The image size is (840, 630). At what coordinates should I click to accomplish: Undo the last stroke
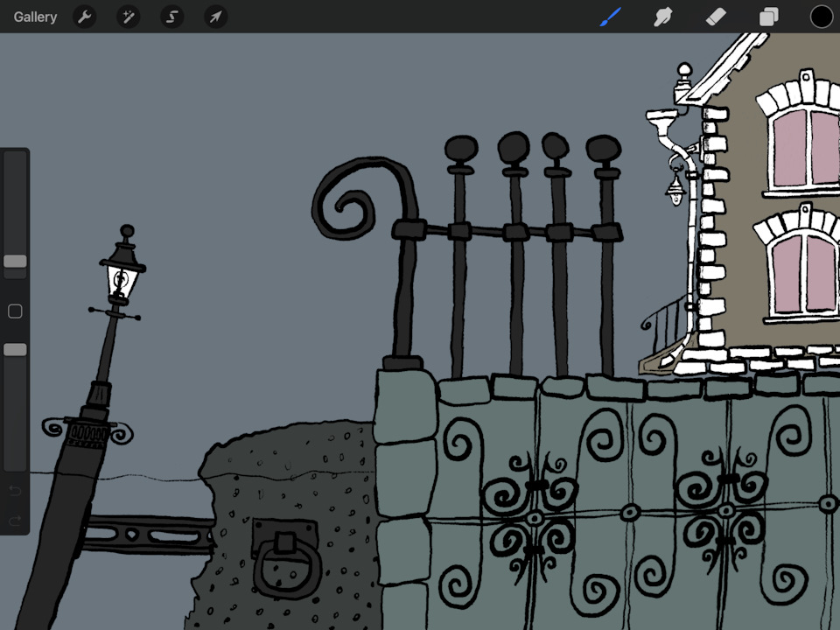[15, 490]
